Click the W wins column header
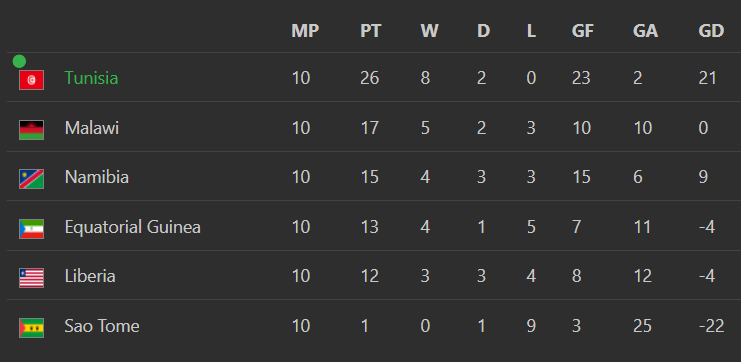The image size is (741, 362). pos(429,31)
